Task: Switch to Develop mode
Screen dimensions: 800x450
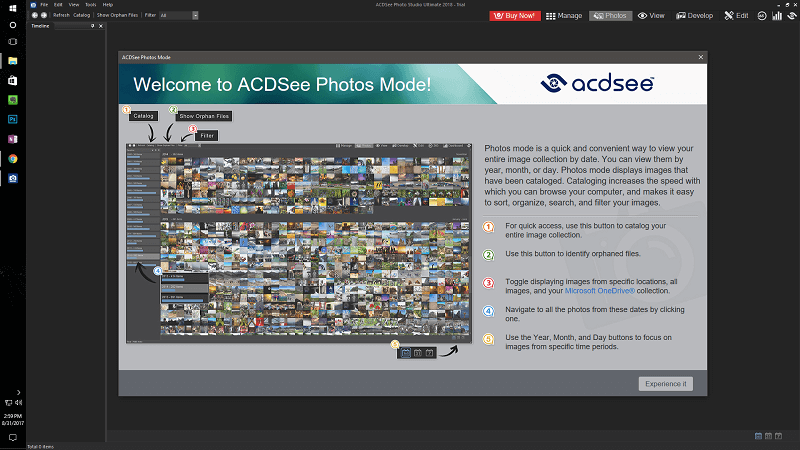Action: pos(694,16)
